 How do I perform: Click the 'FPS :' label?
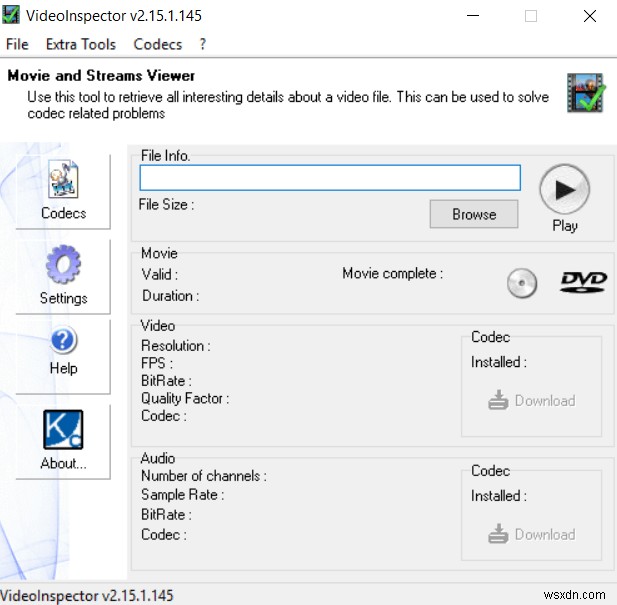157,363
